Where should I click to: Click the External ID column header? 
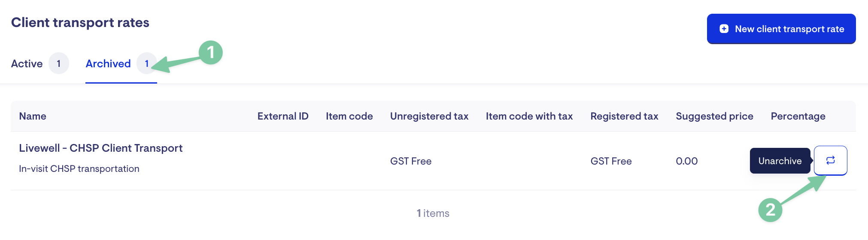coord(283,116)
